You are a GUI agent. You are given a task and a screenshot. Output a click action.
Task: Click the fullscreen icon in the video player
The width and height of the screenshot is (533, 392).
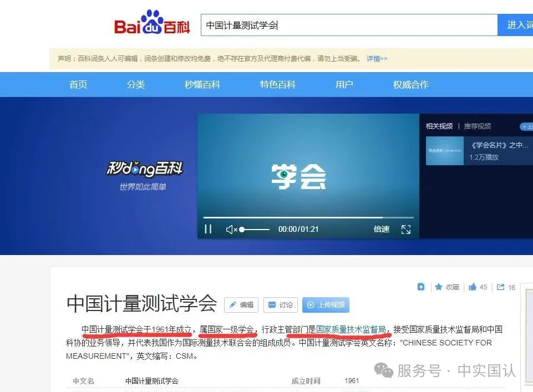pyautogui.click(x=407, y=228)
